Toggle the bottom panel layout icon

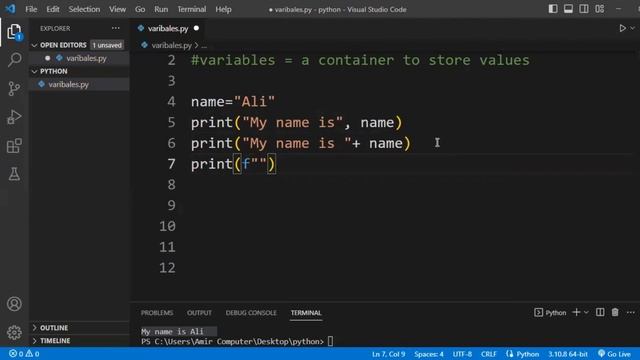[x=568, y=9]
